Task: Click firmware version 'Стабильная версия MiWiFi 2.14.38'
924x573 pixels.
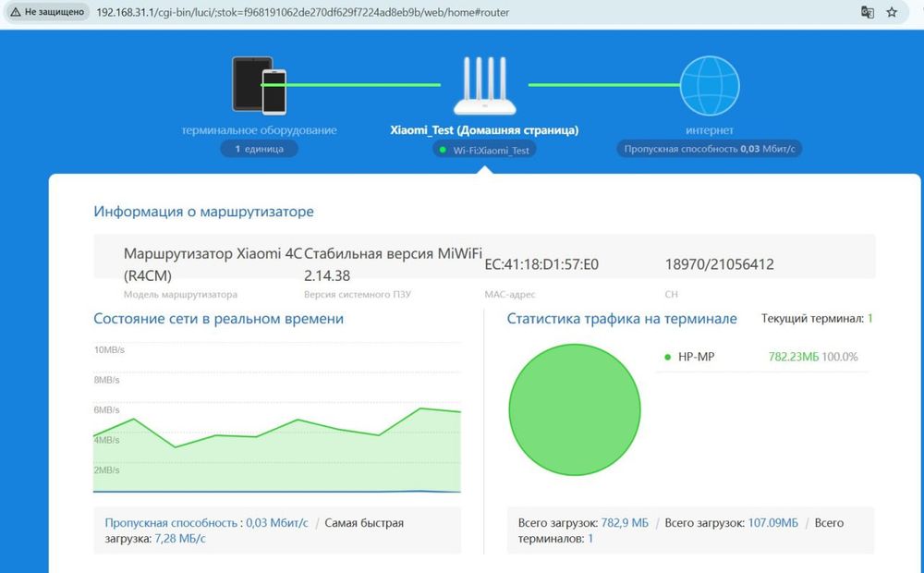Action: pyautogui.click(x=393, y=264)
